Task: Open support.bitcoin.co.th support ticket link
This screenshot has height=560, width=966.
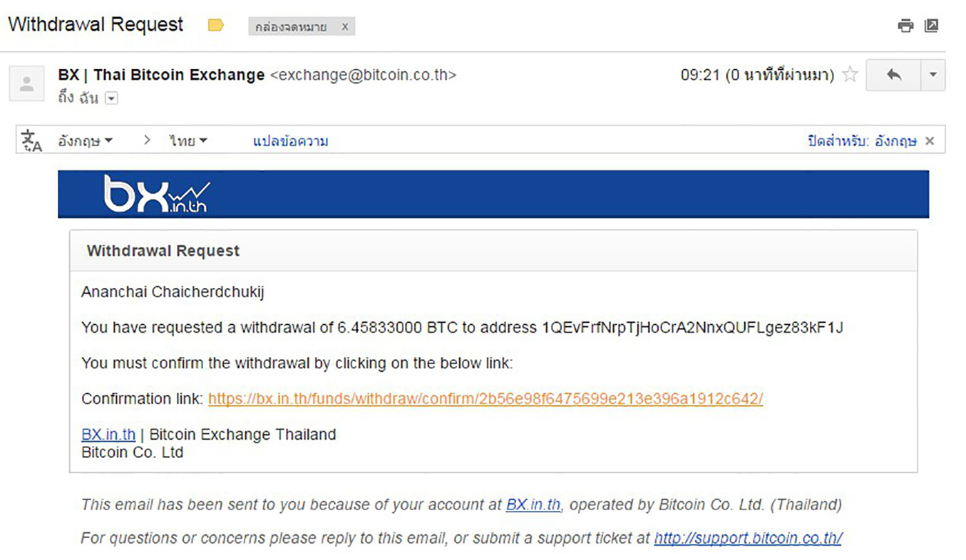Action: (748, 539)
